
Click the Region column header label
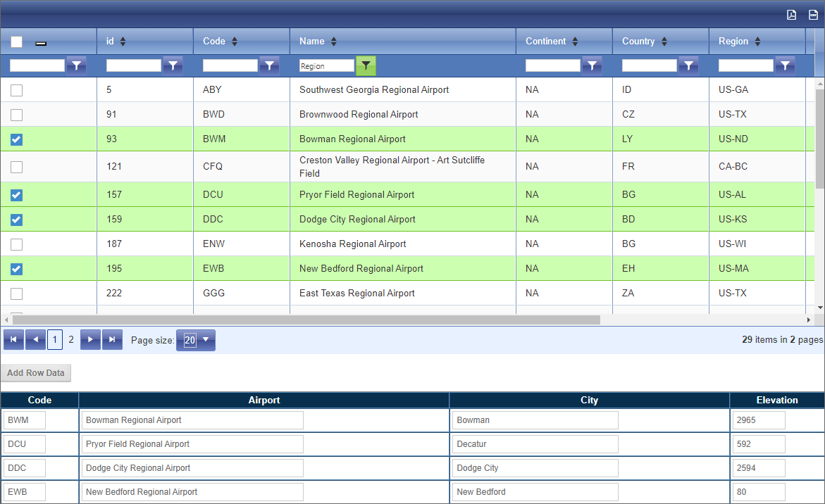(733, 41)
